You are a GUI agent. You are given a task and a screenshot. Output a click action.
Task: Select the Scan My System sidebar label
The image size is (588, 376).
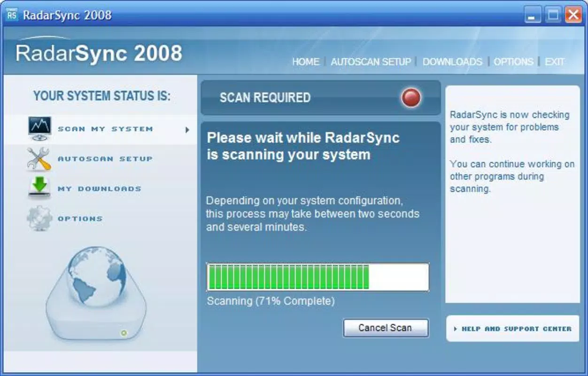click(106, 129)
